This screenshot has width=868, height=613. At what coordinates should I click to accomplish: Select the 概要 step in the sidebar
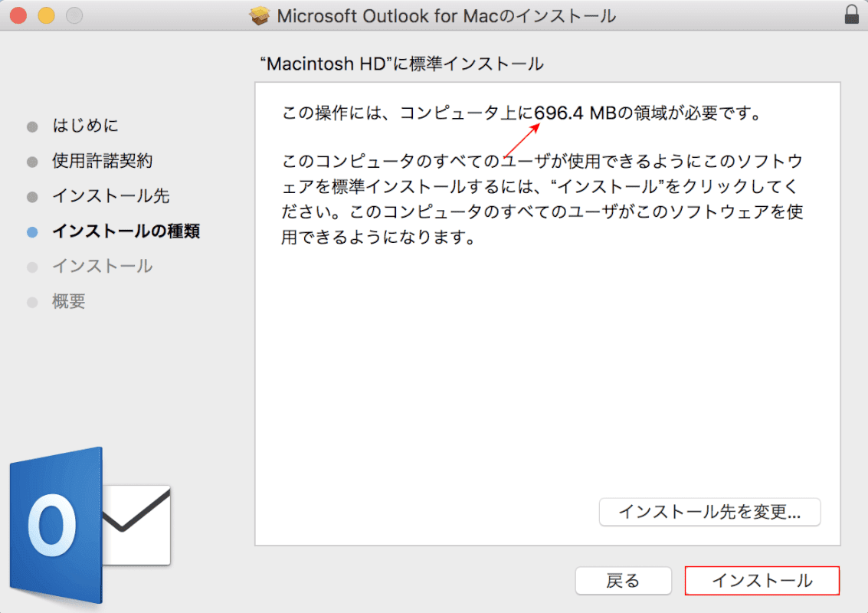tap(69, 301)
